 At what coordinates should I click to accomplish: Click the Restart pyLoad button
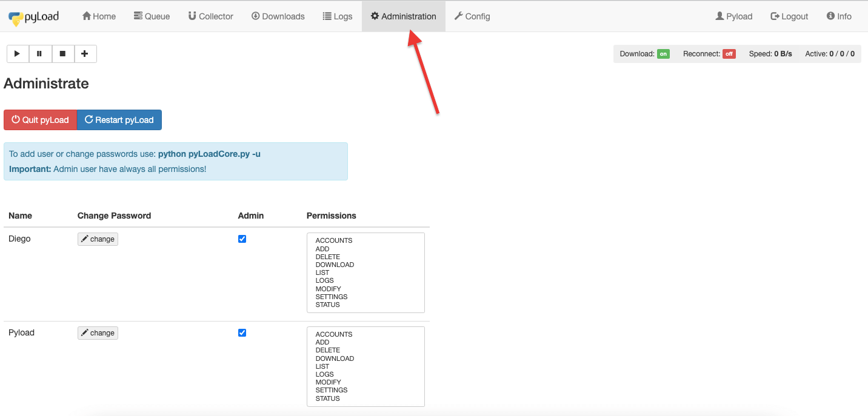(119, 120)
